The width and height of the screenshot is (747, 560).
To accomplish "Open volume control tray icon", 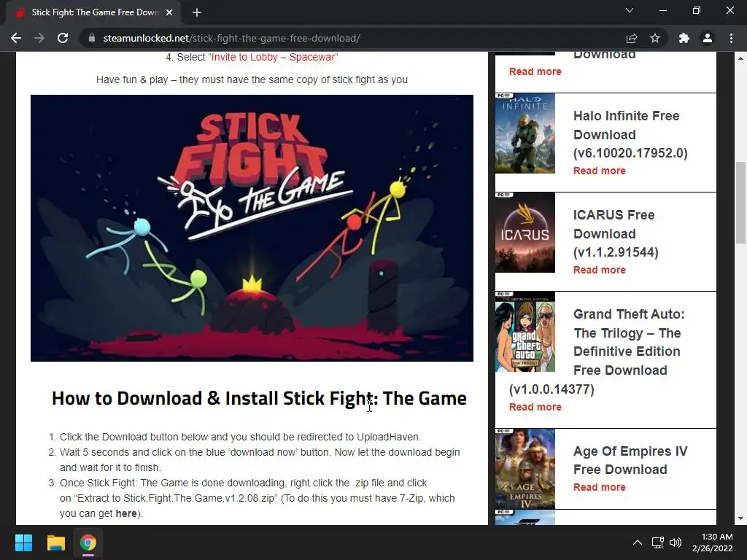I will (x=675, y=542).
